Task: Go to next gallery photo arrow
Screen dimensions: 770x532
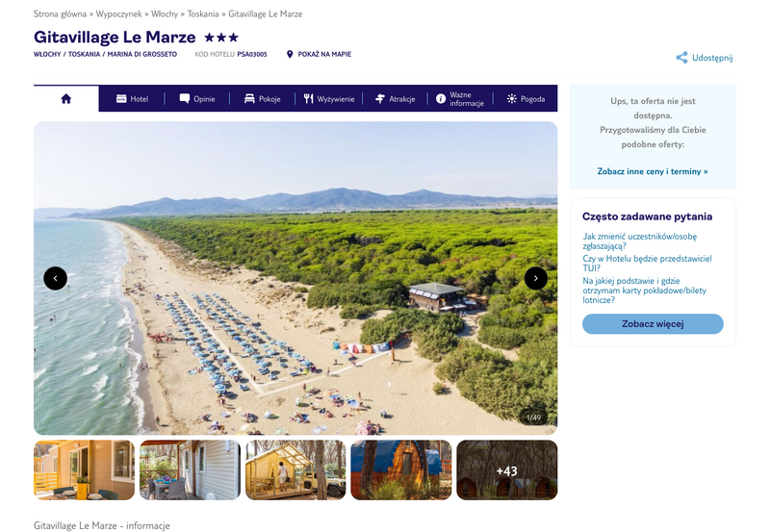Action: tap(535, 278)
